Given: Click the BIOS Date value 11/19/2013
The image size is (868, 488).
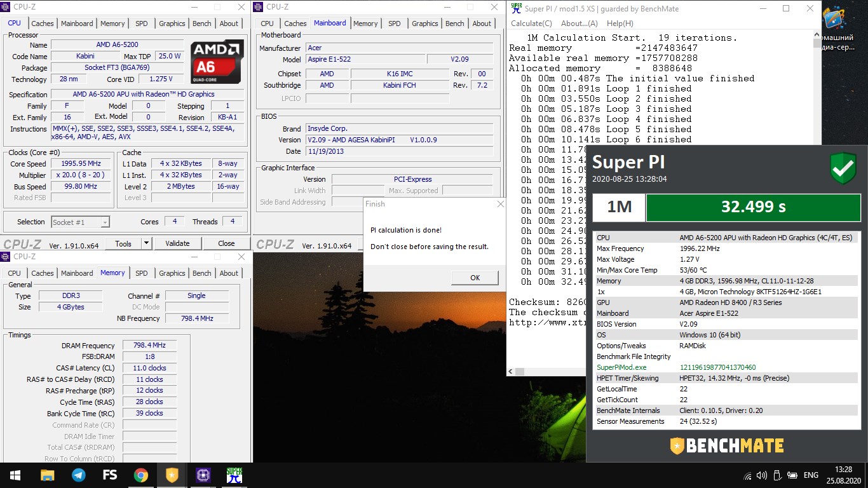Looking at the screenshot, I should [x=399, y=151].
